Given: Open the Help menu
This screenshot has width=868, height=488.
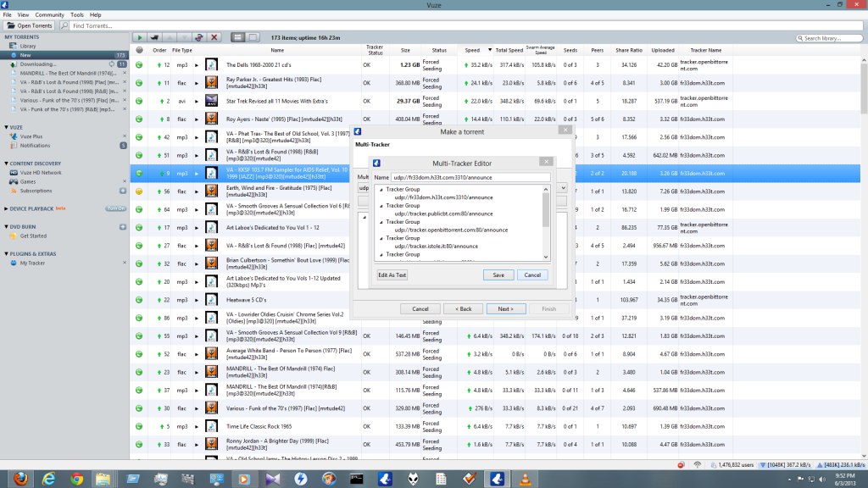Looking at the screenshot, I should [x=95, y=15].
